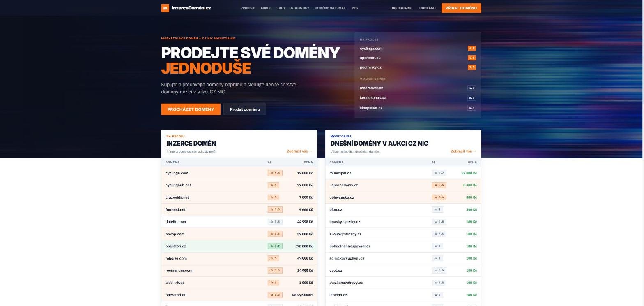Click the AI star badge for cyclinga.com row
Image resolution: width=644 pixels, height=306 pixels.
click(275, 173)
